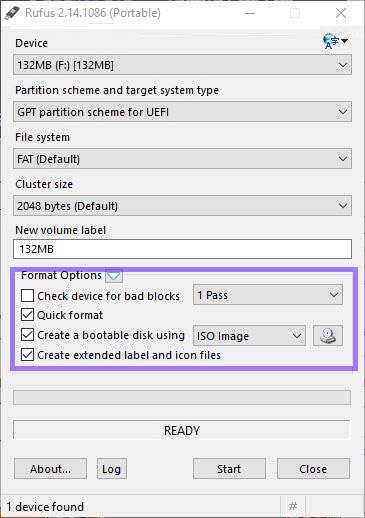Click the Start button
The image size is (365, 518).
point(229,469)
